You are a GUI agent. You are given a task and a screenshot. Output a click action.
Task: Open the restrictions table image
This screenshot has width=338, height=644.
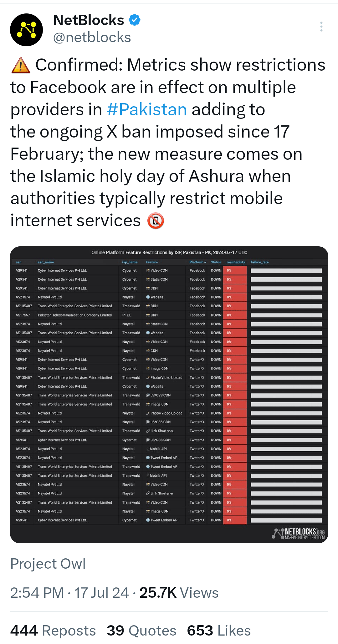pyautogui.click(x=169, y=394)
